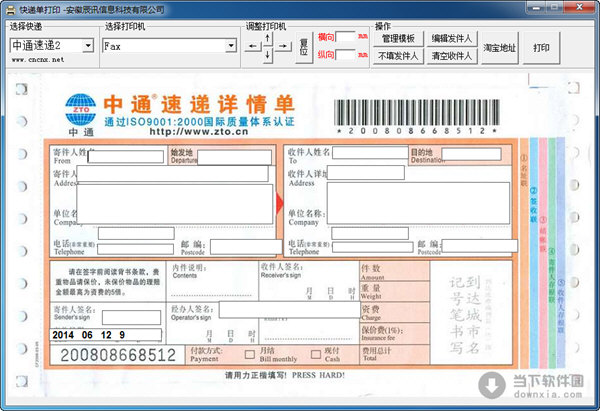Nudge print position up with up arrow button
The height and width of the screenshot is (411, 600).
pyautogui.click(x=268, y=38)
